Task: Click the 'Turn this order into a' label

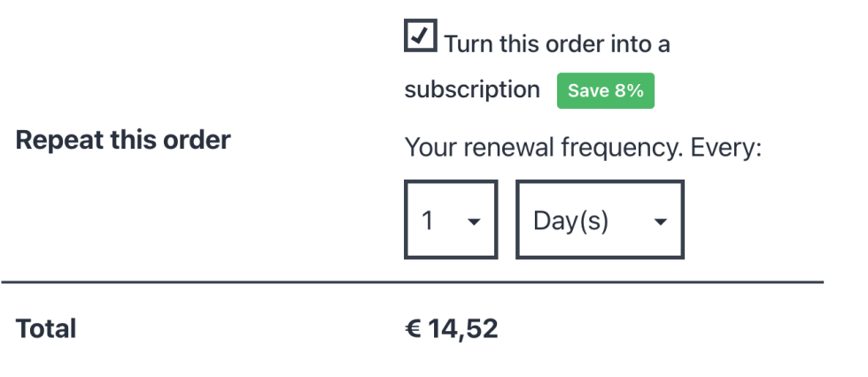Action: 556,44
